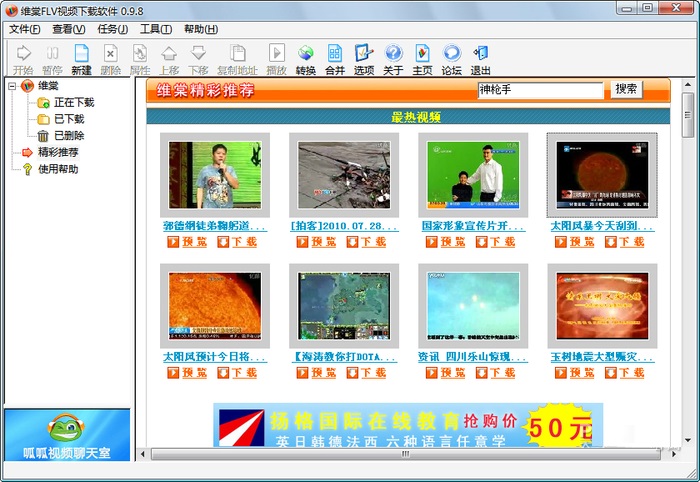Open the 论坛 (Forum) toolbar icon
The height and width of the screenshot is (482, 700).
(x=452, y=59)
